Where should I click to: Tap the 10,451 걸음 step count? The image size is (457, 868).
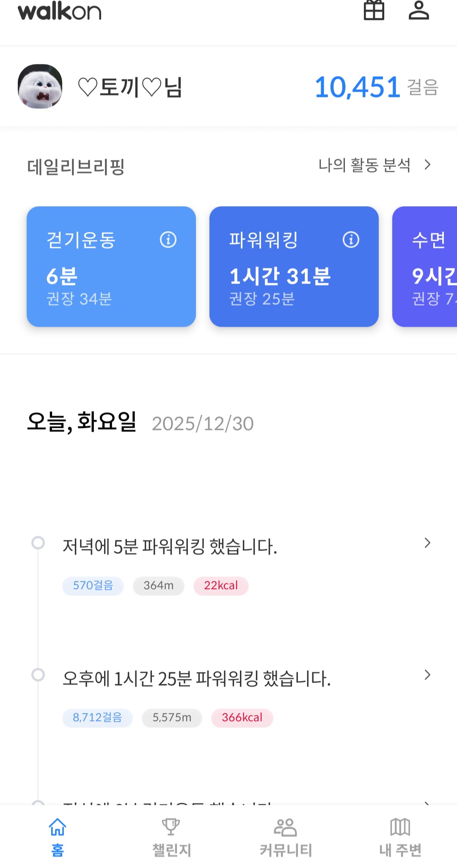point(376,87)
